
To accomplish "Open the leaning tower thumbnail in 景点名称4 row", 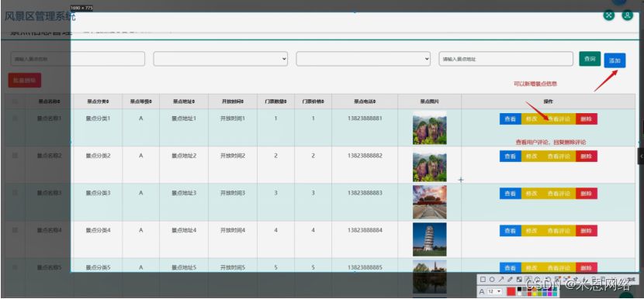I will 430,239.
